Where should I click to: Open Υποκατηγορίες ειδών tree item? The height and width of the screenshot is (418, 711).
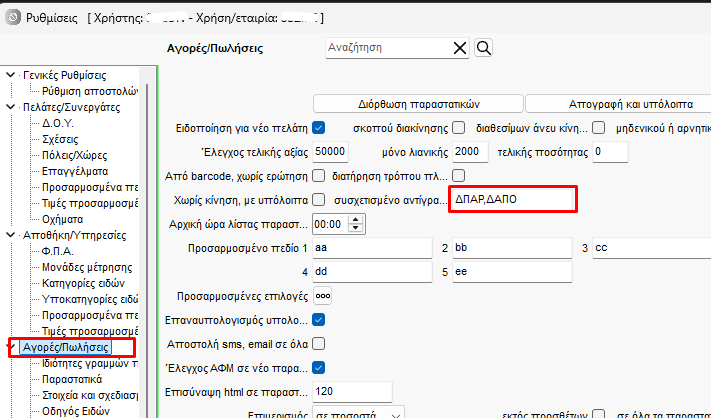pos(90,299)
